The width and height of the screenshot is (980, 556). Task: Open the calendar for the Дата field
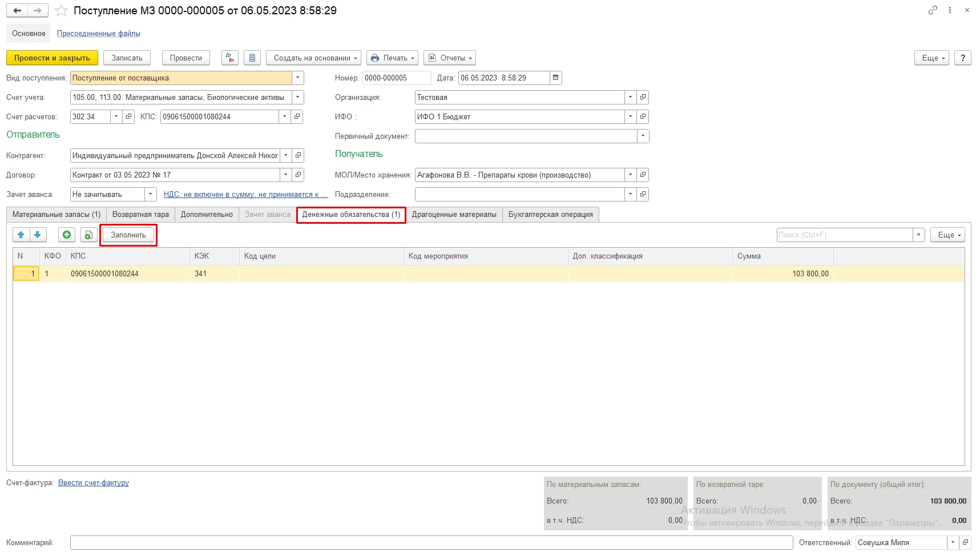pos(556,78)
